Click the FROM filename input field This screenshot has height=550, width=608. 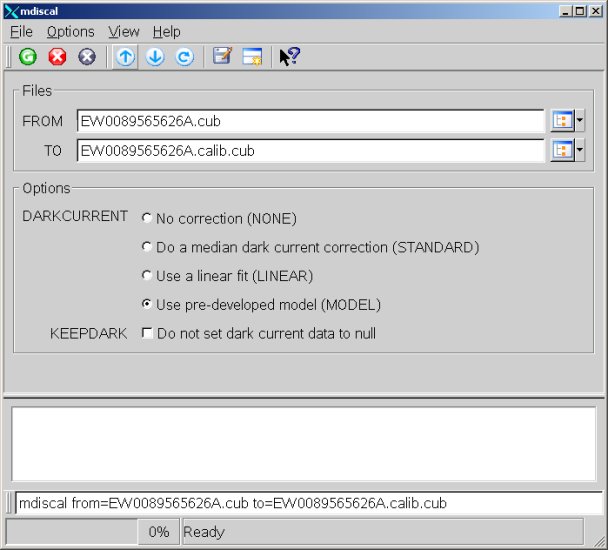(x=310, y=121)
